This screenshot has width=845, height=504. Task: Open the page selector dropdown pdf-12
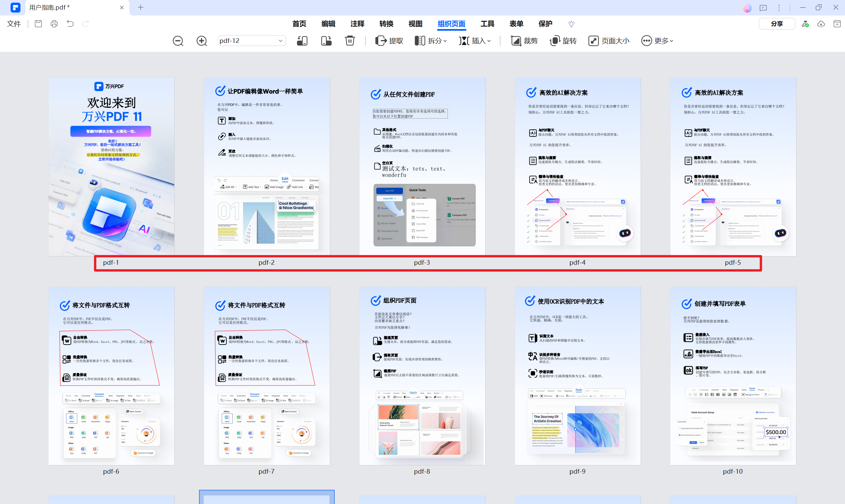(x=251, y=41)
